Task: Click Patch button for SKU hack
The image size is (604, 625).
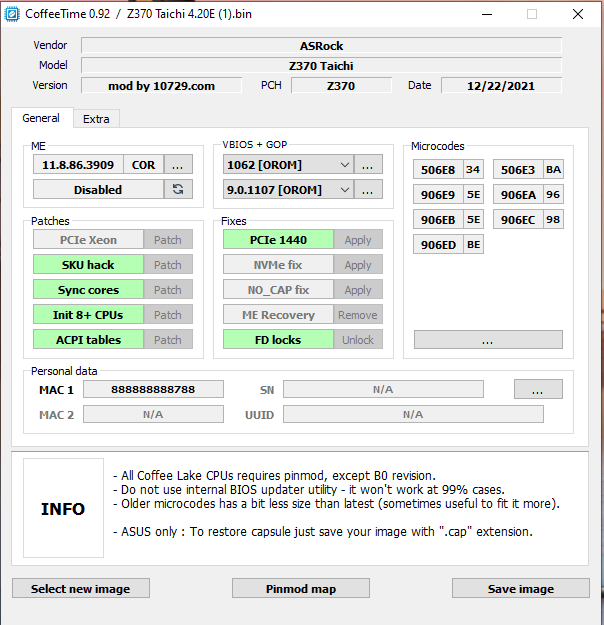Action: coord(168,265)
